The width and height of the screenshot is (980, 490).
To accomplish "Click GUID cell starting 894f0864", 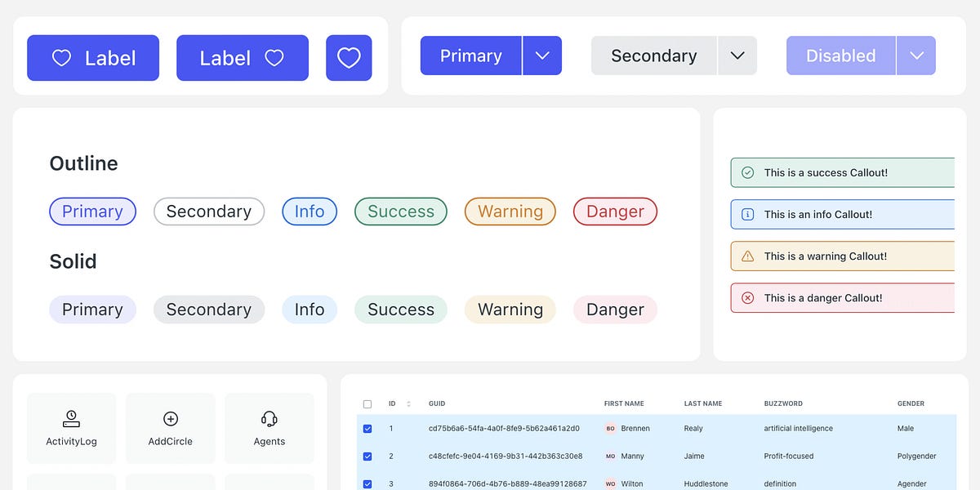I will click(x=508, y=484).
